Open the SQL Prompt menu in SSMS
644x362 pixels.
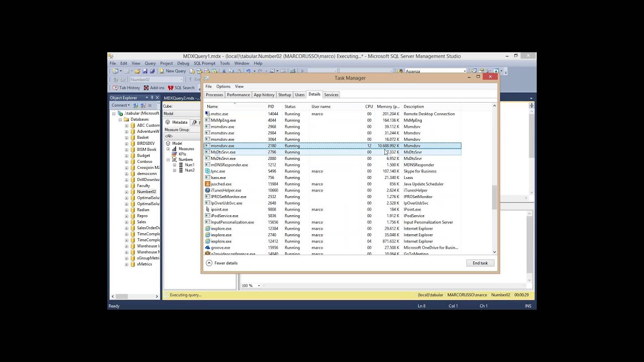coord(205,63)
